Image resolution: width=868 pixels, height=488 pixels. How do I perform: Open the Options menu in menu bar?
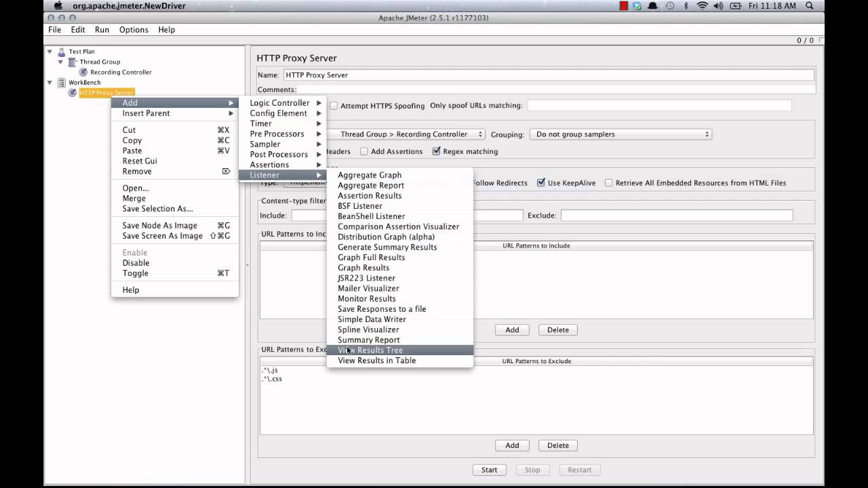pos(134,30)
